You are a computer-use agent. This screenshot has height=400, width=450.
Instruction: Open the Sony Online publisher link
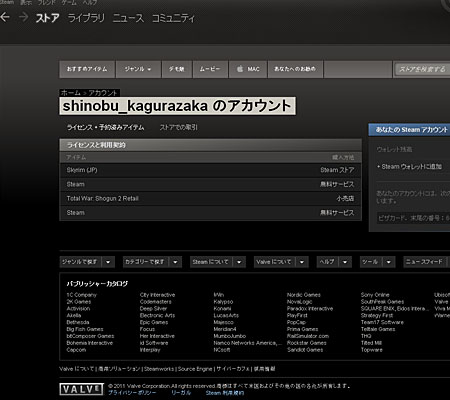[375, 295]
